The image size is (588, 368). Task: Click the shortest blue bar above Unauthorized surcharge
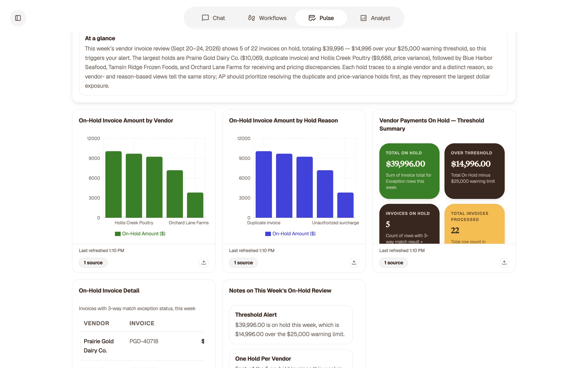point(345,205)
